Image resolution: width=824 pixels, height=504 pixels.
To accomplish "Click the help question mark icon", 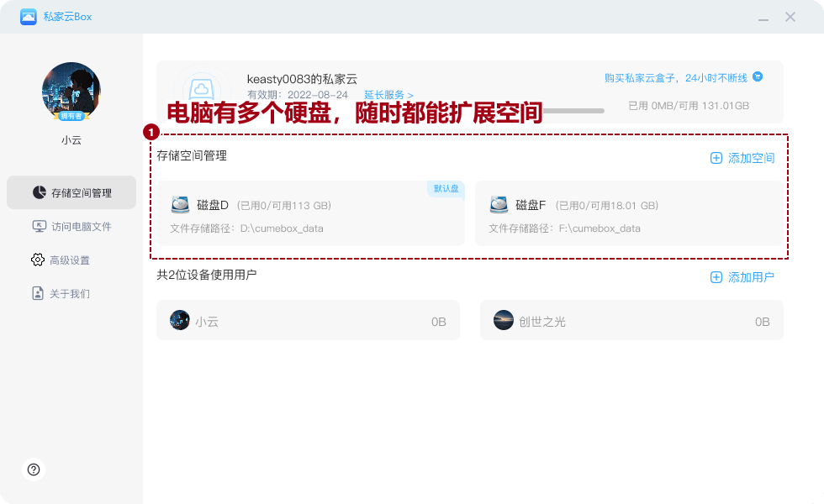I will tap(34, 470).
